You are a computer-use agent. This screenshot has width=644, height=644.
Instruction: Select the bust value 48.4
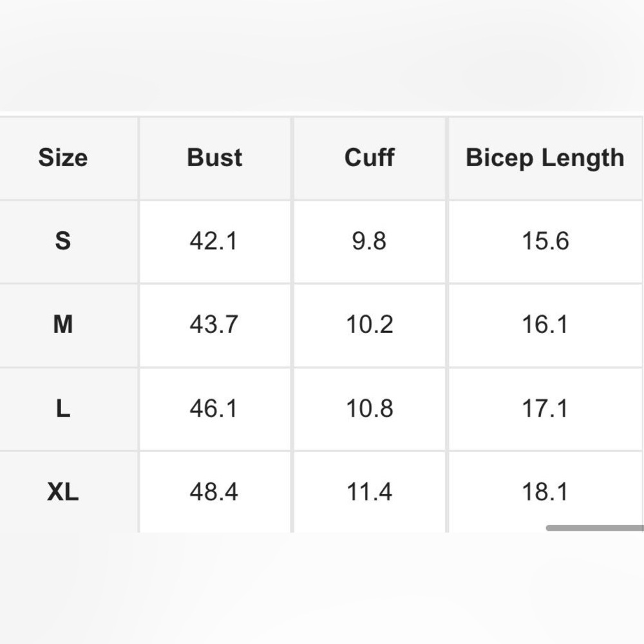(214, 492)
